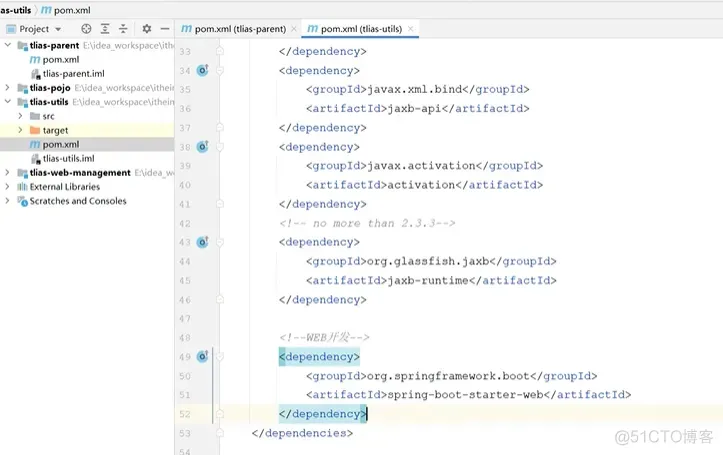Viewport: 723px width, 455px height.
Task: Click the gutter dependency icon on line 43
Action: tap(202, 242)
